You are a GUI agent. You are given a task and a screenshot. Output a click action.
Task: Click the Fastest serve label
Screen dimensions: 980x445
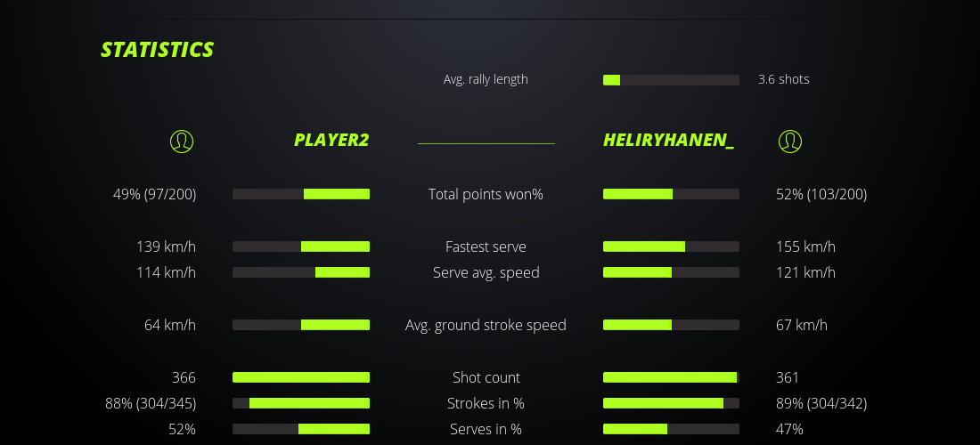tap(486, 247)
